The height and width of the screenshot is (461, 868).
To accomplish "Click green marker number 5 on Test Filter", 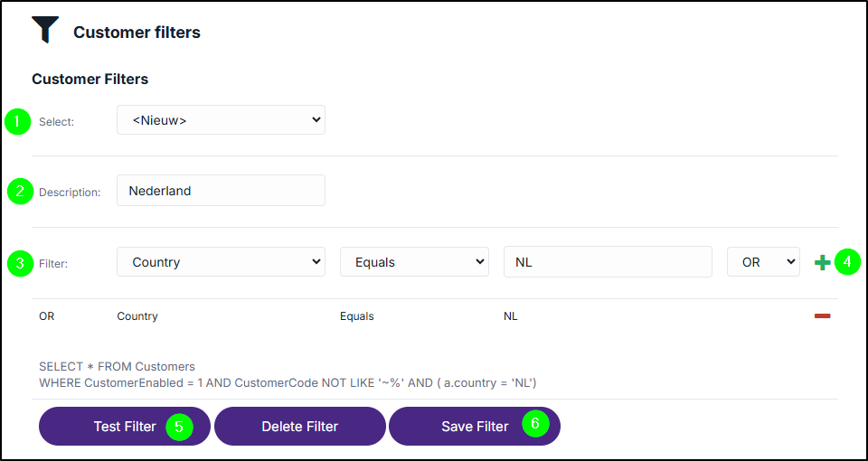I will pos(179,427).
